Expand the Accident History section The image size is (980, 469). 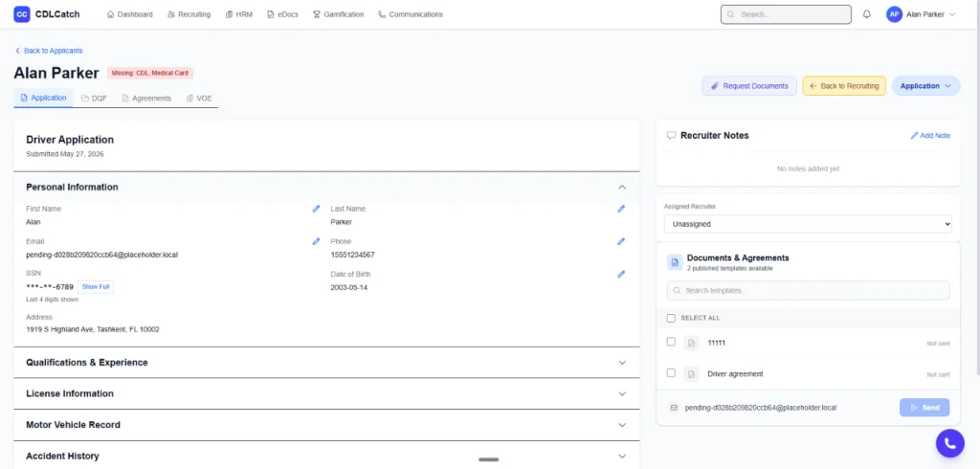point(326,457)
